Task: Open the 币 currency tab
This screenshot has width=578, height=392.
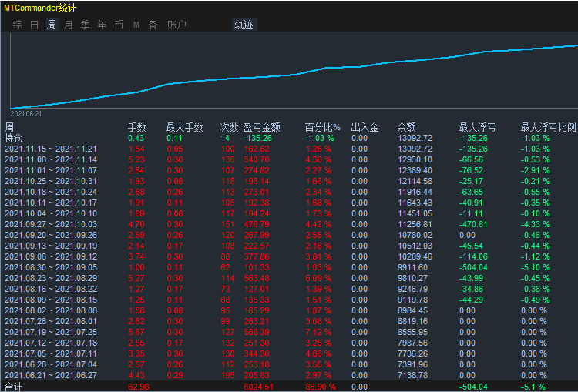Action: 119,25
